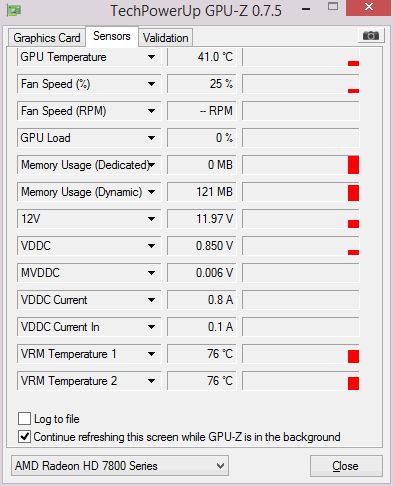This screenshot has width=393, height=486.
Task: Expand the Fan Speed (%) dropdown arrow
Action: pyautogui.click(x=151, y=84)
